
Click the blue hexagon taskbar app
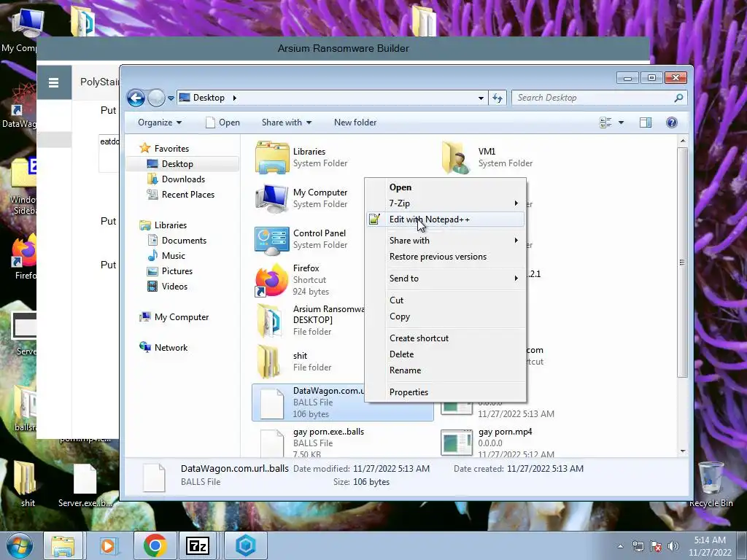[246, 546]
